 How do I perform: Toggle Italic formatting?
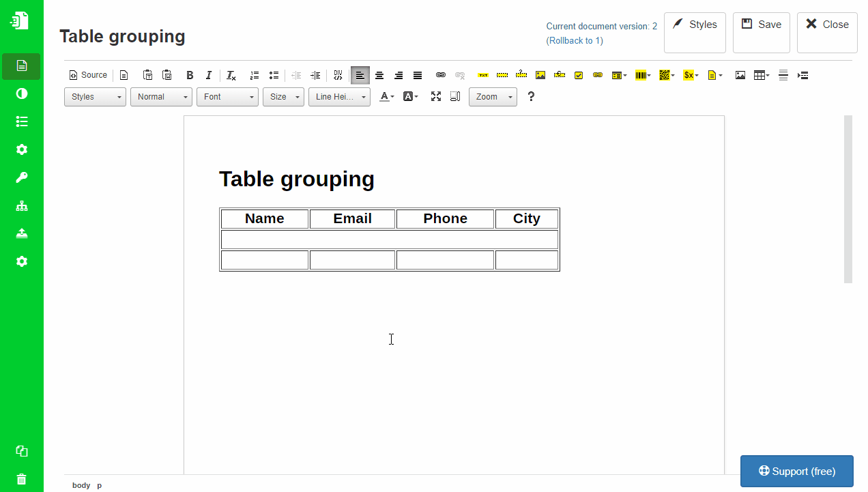tap(209, 75)
